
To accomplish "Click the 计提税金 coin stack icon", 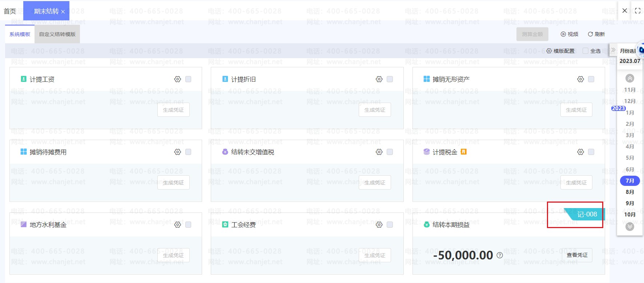I will (427, 152).
